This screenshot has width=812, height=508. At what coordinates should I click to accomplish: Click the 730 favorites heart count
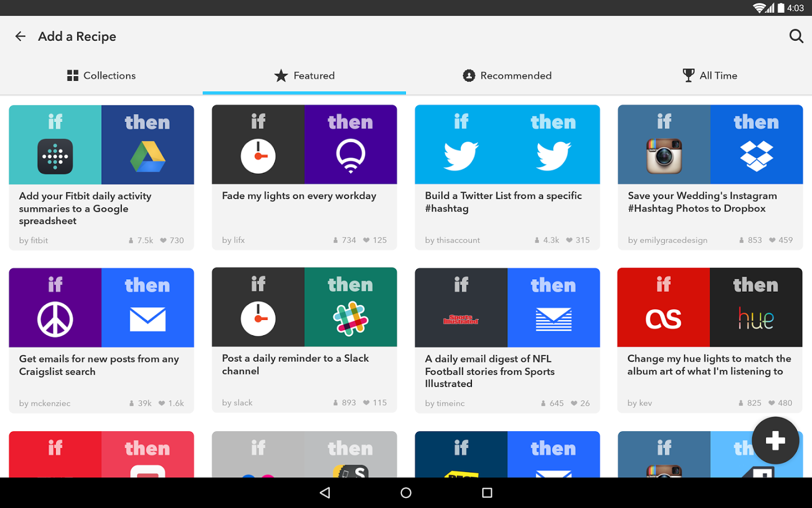click(172, 240)
